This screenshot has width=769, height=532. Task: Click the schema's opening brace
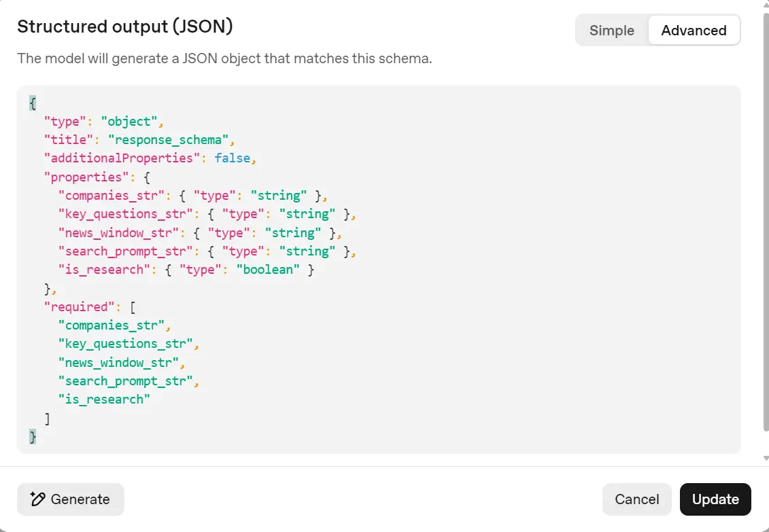pos(33,103)
